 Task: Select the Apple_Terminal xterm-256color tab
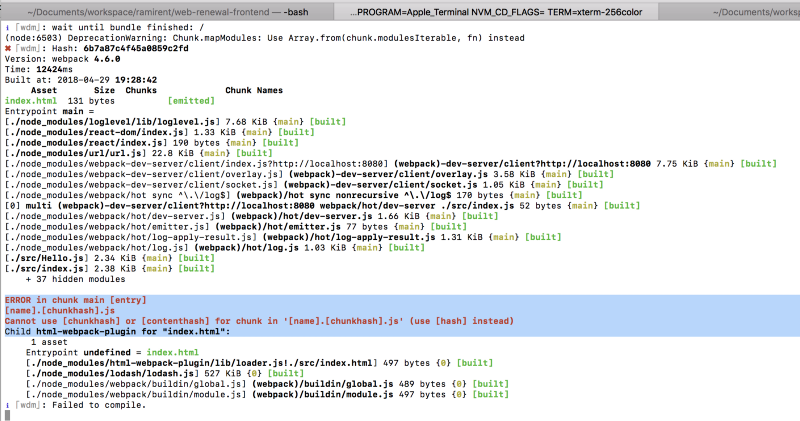point(496,12)
